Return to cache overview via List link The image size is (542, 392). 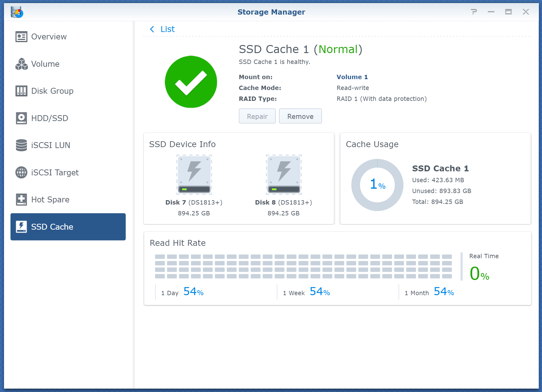coord(167,29)
